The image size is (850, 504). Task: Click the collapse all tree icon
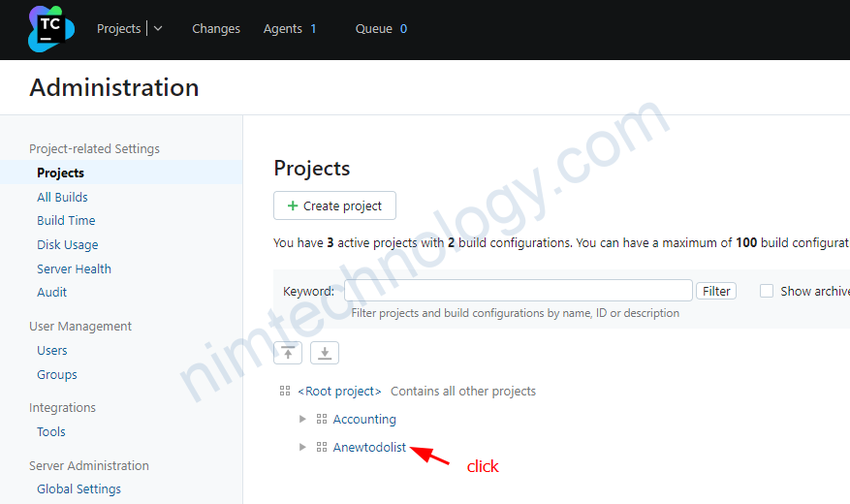tap(288, 353)
